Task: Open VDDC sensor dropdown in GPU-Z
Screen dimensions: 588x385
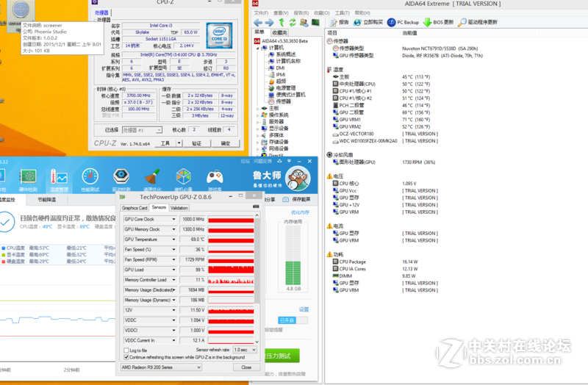Action: point(173,320)
